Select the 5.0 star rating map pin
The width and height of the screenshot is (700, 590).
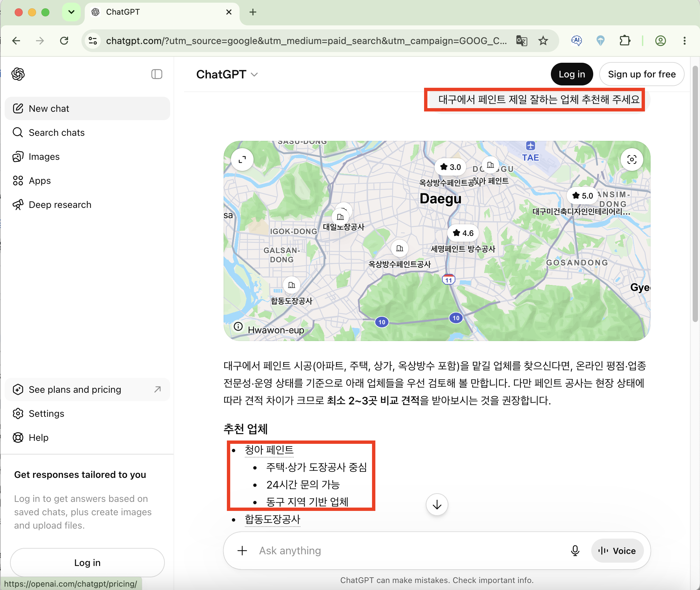click(582, 196)
